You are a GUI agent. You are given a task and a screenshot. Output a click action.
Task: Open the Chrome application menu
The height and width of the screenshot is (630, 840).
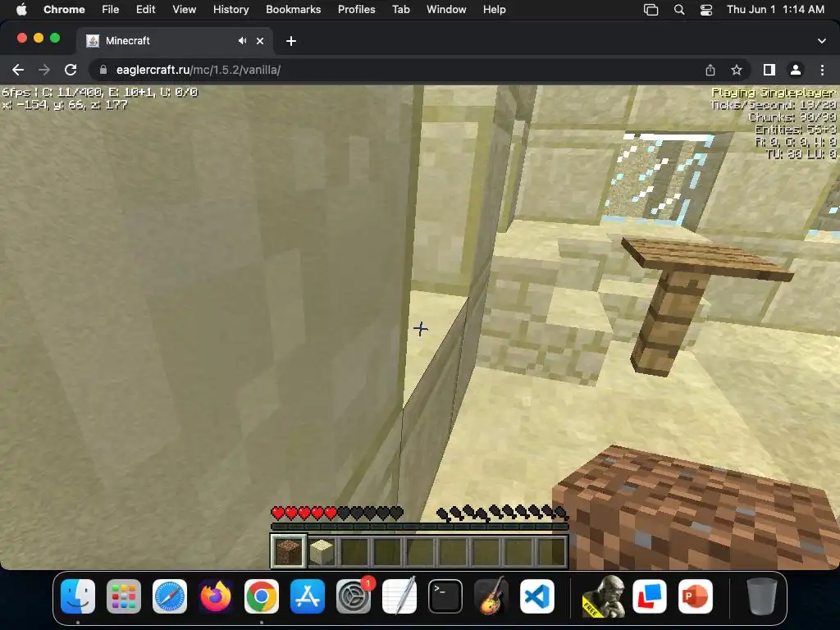tap(64, 9)
